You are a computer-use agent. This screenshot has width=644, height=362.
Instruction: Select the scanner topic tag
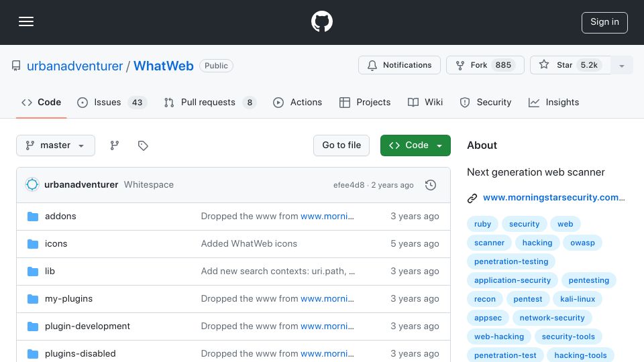point(489,243)
